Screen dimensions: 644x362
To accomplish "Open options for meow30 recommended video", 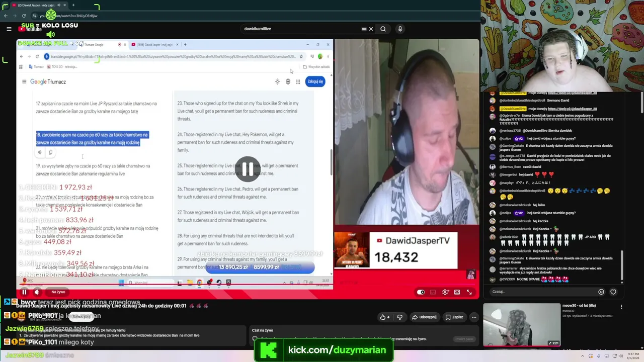I will pyautogui.click(x=621, y=307).
